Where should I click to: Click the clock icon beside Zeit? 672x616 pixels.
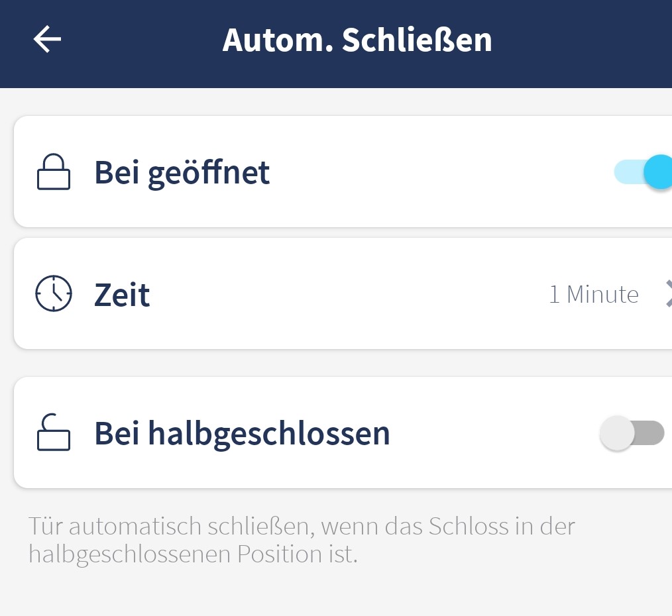[54, 293]
